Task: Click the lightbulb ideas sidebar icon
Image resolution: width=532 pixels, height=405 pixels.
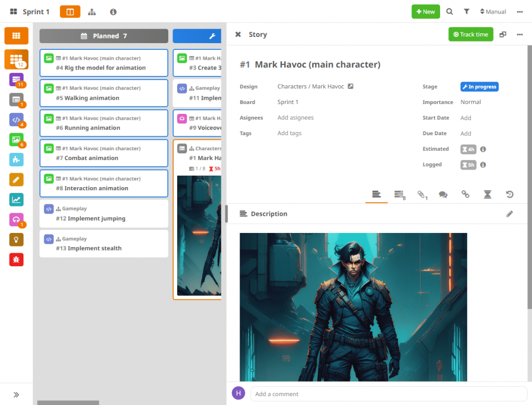Action: tap(16, 240)
